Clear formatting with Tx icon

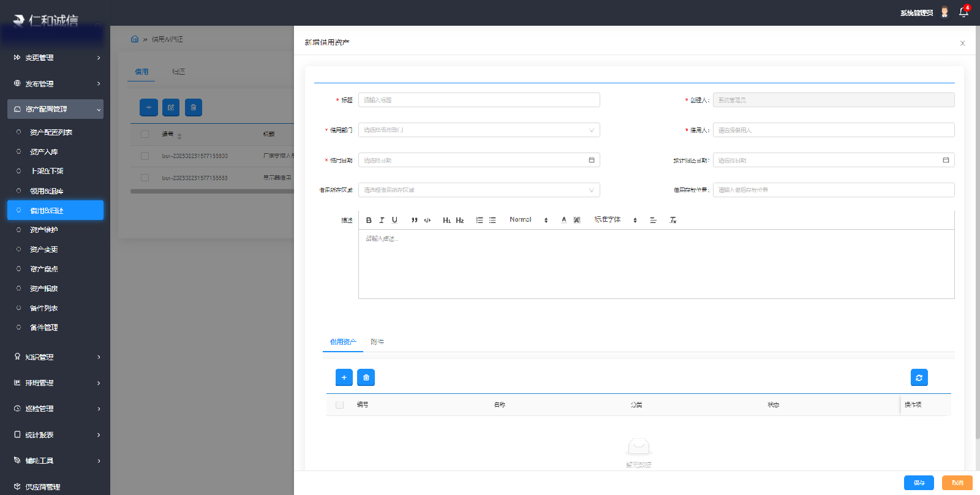(x=673, y=220)
